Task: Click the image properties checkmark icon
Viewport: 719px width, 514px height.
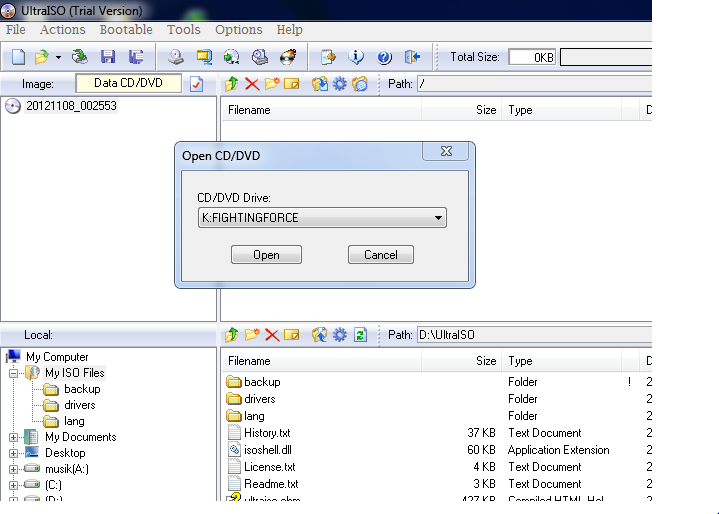Action: click(x=196, y=84)
